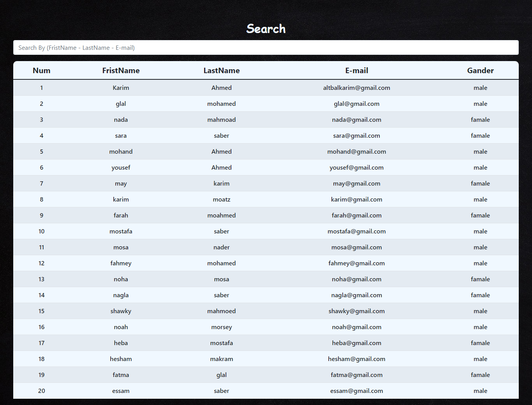Click first name yousef
Viewport: 532px width, 405px height.
pos(121,168)
